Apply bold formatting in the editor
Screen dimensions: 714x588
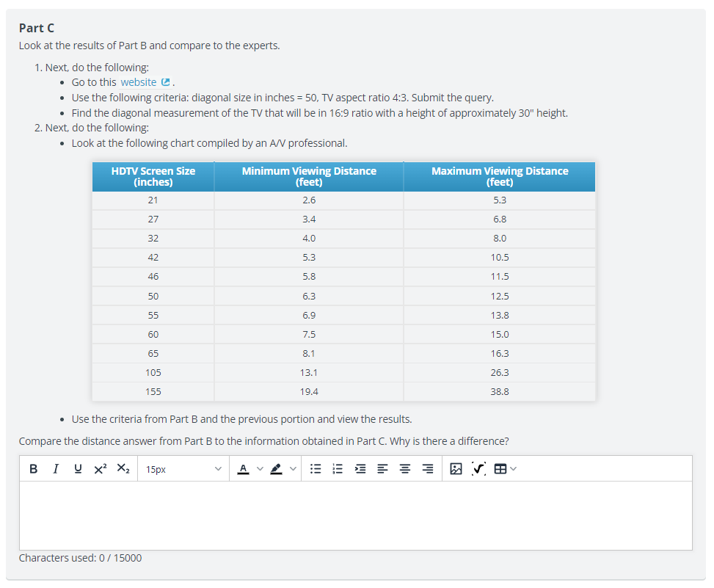pos(33,468)
